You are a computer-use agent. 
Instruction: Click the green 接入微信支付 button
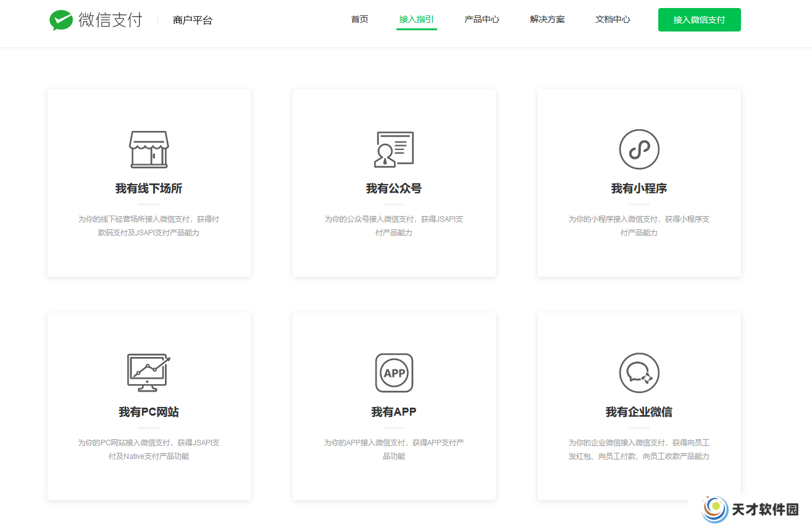[x=700, y=20]
